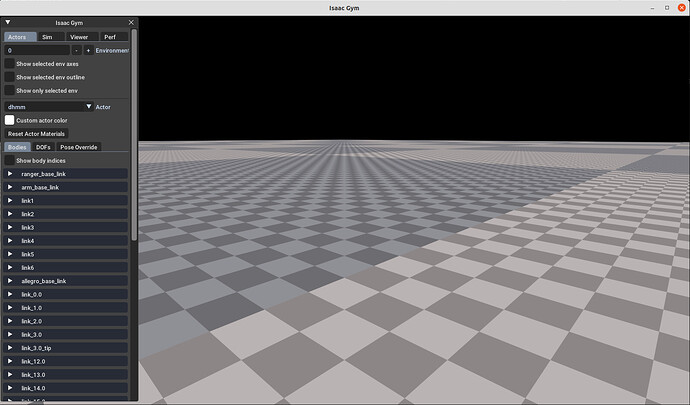Expand the allegro_base_link body
This screenshot has height=405, width=690.
(66, 281)
